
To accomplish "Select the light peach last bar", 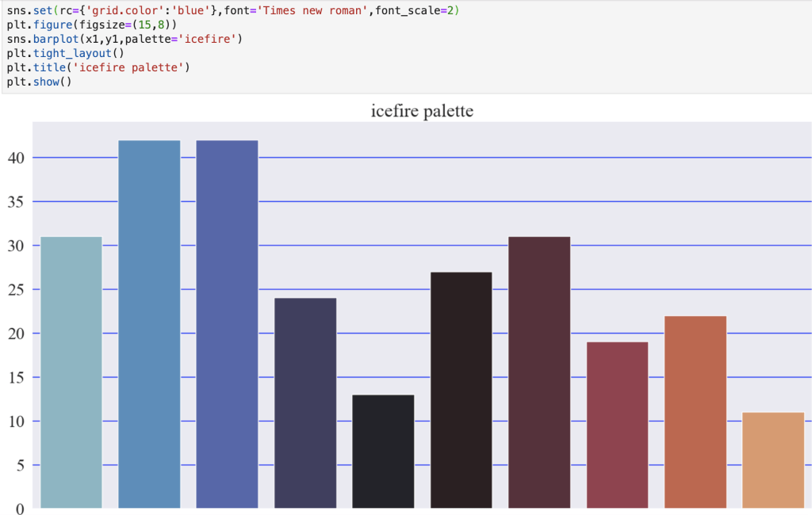I will point(773,460).
